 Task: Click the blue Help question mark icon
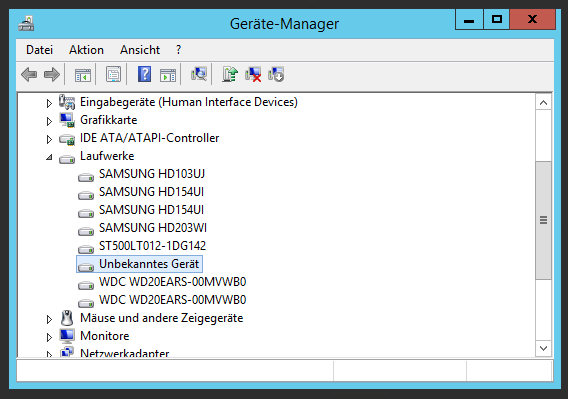[144, 74]
